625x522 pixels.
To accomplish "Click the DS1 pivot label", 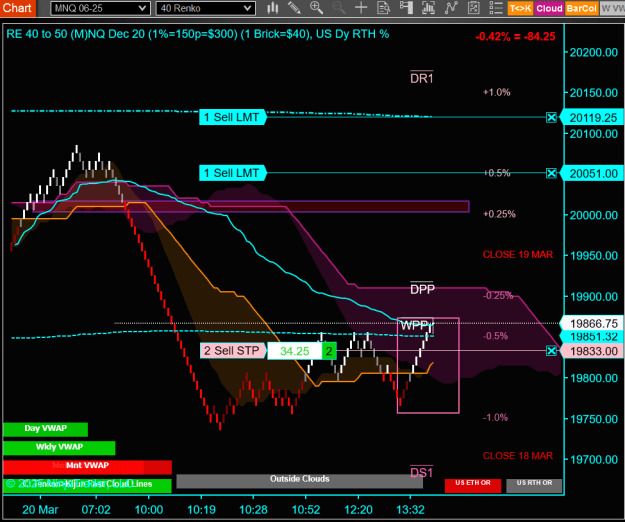I will click(422, 473).
